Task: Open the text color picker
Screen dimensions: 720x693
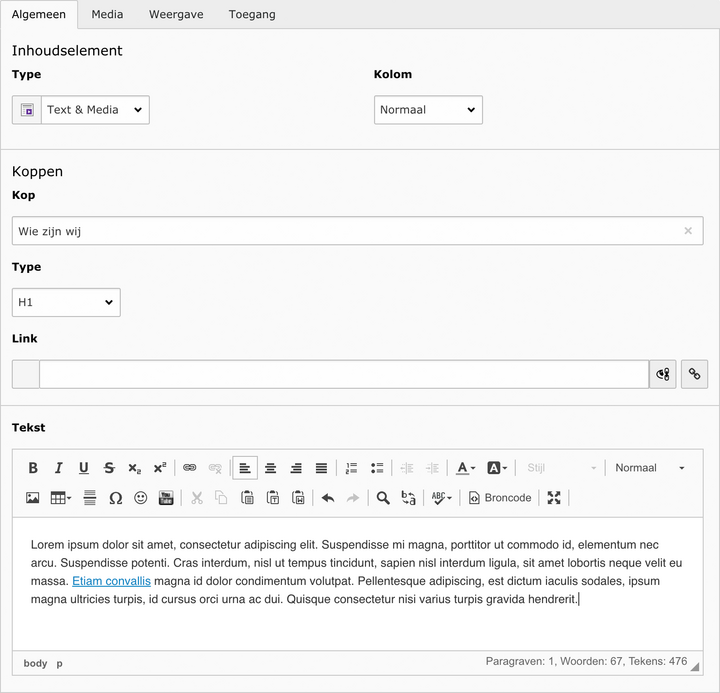Action: [465, 468]
